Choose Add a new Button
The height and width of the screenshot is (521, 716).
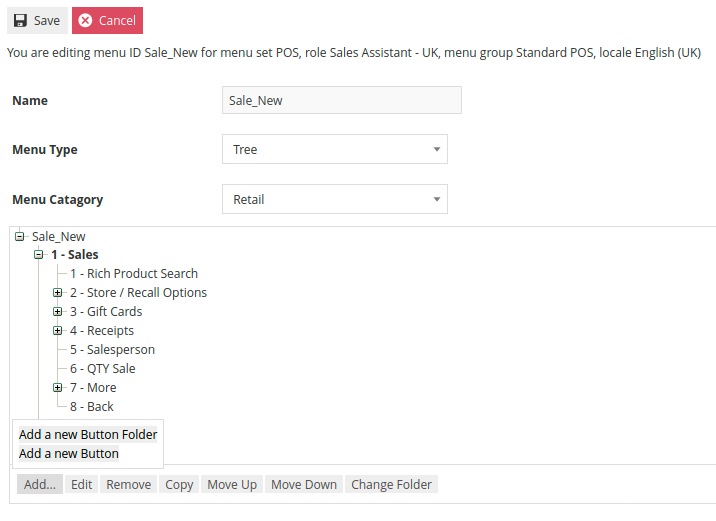tap(68, 453)
